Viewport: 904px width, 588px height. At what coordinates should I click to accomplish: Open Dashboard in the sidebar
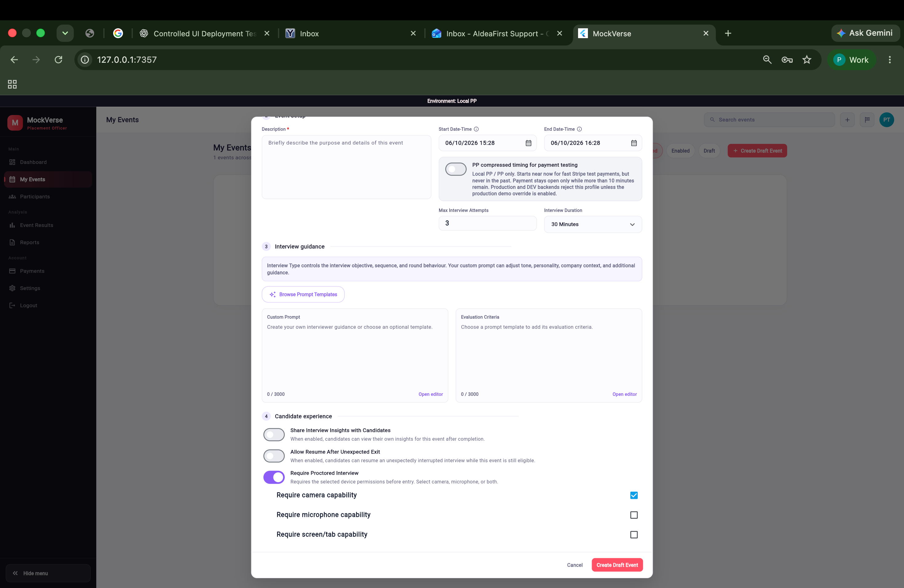(48, 162)
